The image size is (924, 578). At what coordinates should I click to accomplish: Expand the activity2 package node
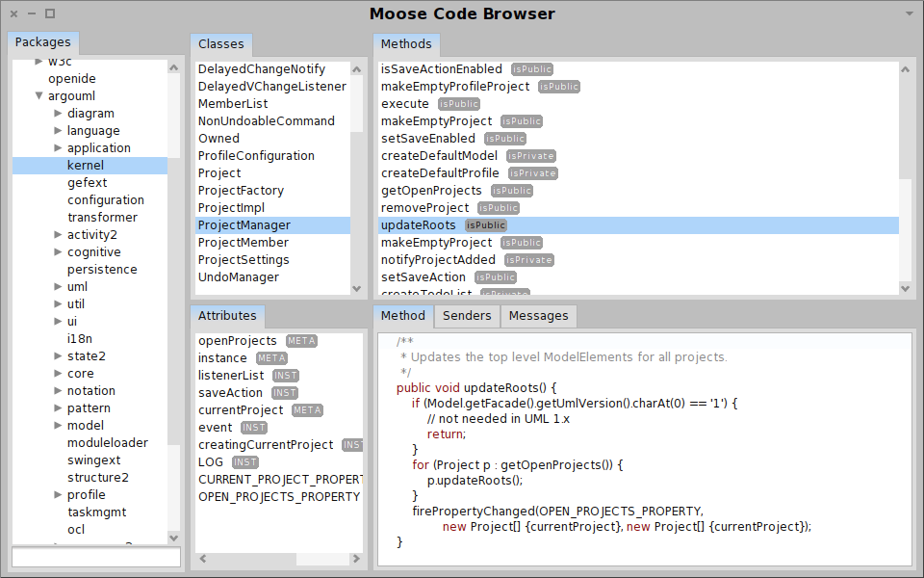pyautogui.click(x=58, y=235)
